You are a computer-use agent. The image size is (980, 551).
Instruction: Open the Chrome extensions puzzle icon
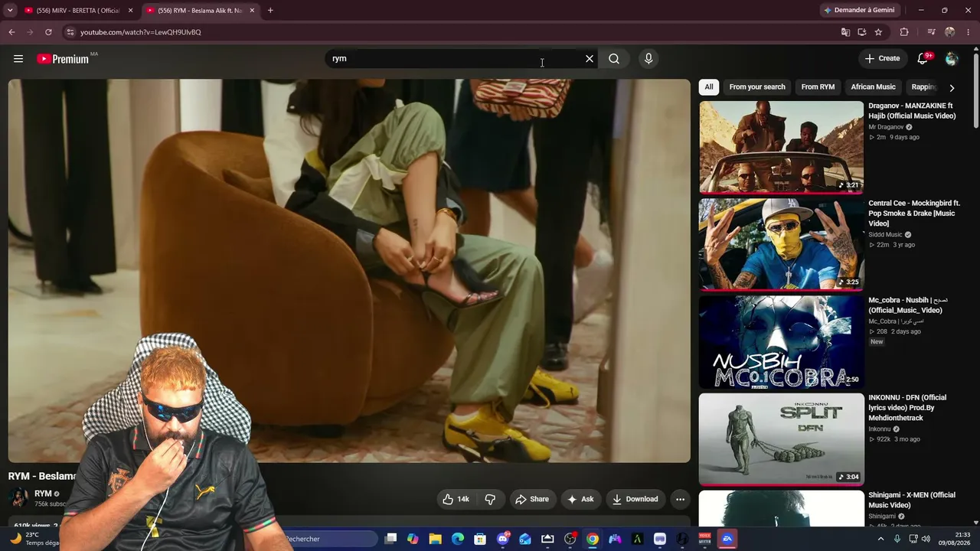(904, 32)
